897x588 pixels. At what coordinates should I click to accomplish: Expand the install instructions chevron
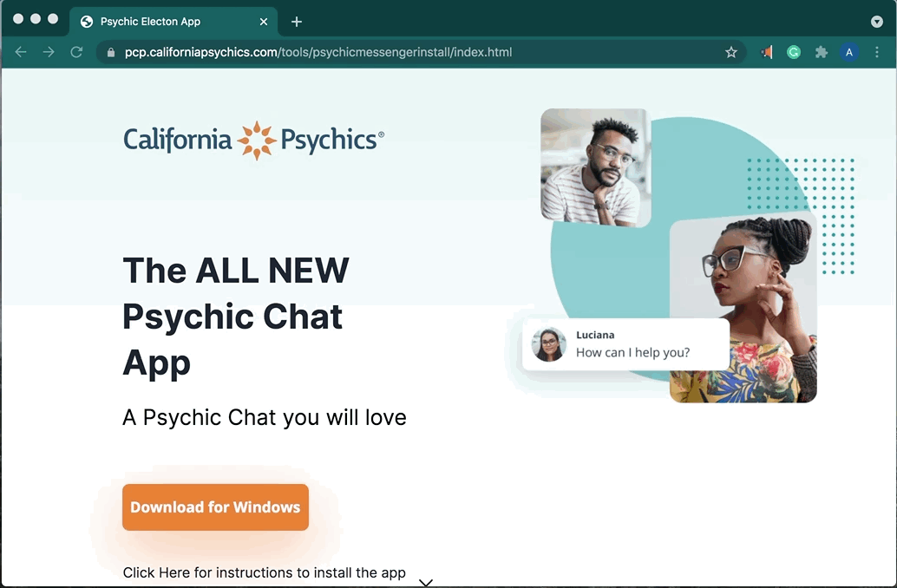425,582
